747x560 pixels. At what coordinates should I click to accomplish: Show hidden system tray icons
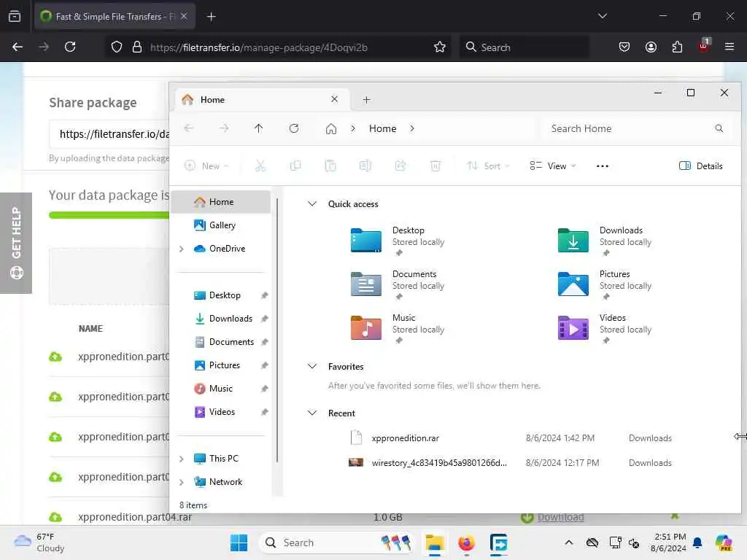click(569, 542)
